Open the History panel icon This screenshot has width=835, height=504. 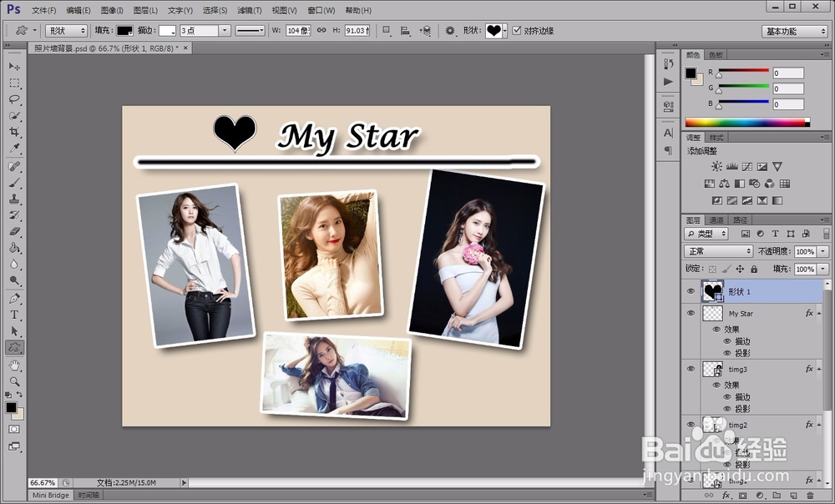pos(668,64)
